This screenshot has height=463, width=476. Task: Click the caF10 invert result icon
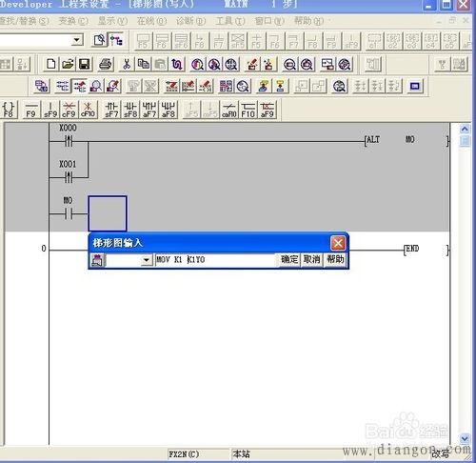(x=229, y=110)
